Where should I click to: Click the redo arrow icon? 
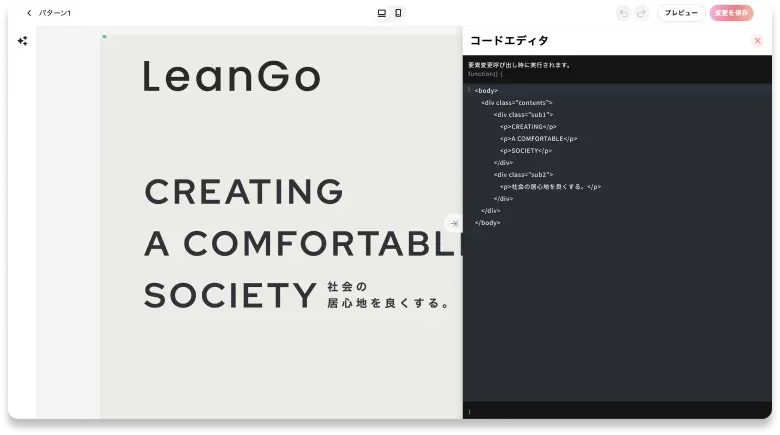click(x=641, y=13)
